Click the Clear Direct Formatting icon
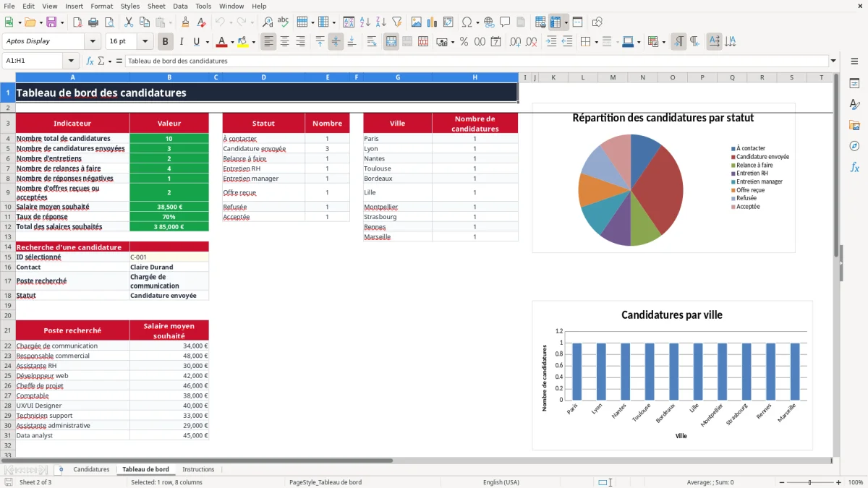Viewport: 868px width, 488px height. [x=200, y=22]
